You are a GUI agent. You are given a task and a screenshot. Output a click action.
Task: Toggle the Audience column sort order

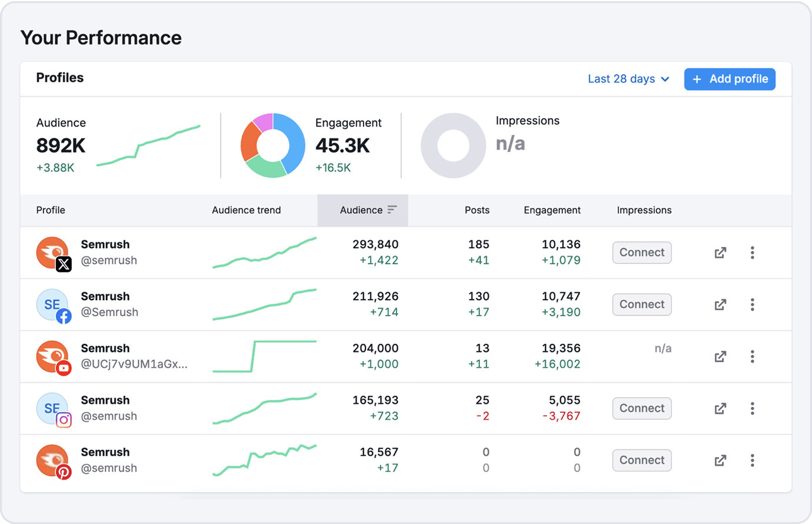(x=362, y=210)
